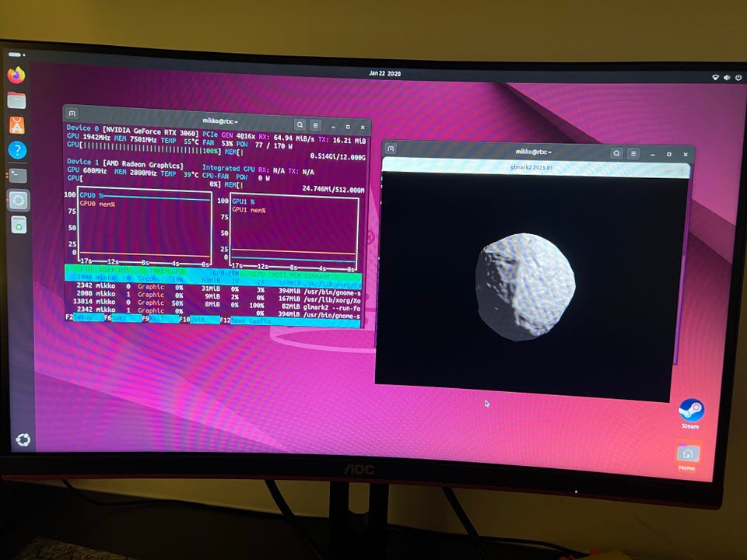Click F2 Setup in nvtop
The image size is (747, 560).
coord(85,317)
